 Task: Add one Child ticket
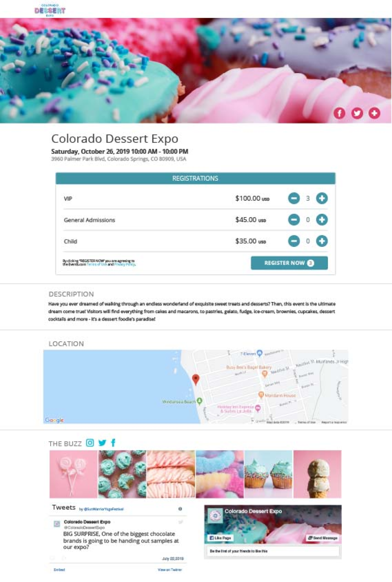click(322, 241)
